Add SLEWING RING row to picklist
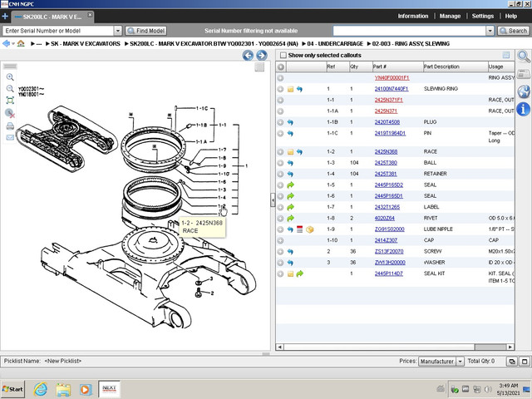The width and height of the screenshot is (532, 399). click(x=280, y=89)
